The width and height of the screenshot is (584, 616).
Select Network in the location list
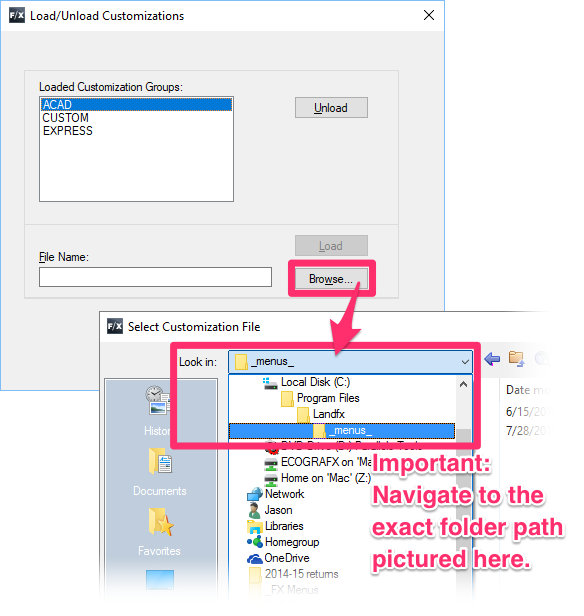coord(276,494)
